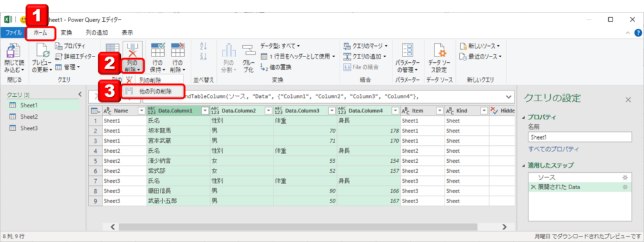Select row number 5
This screenshot has height=242, width=644.
(96, 161)
